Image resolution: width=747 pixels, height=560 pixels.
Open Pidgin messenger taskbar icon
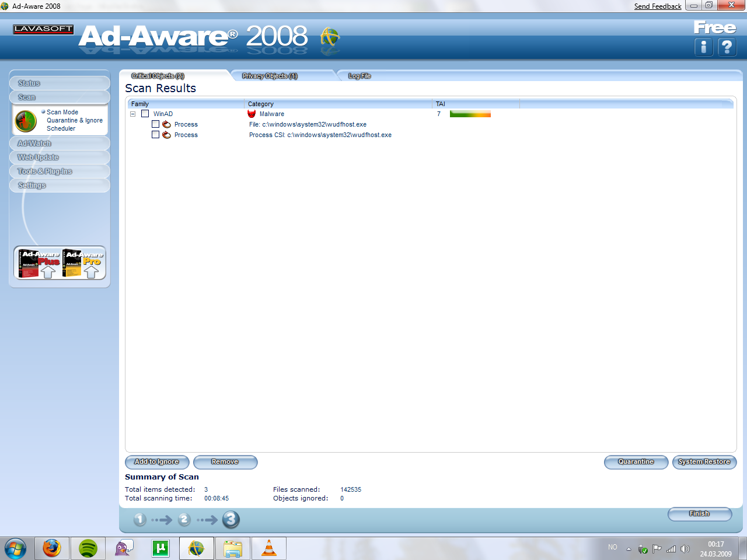pos(124,549)
